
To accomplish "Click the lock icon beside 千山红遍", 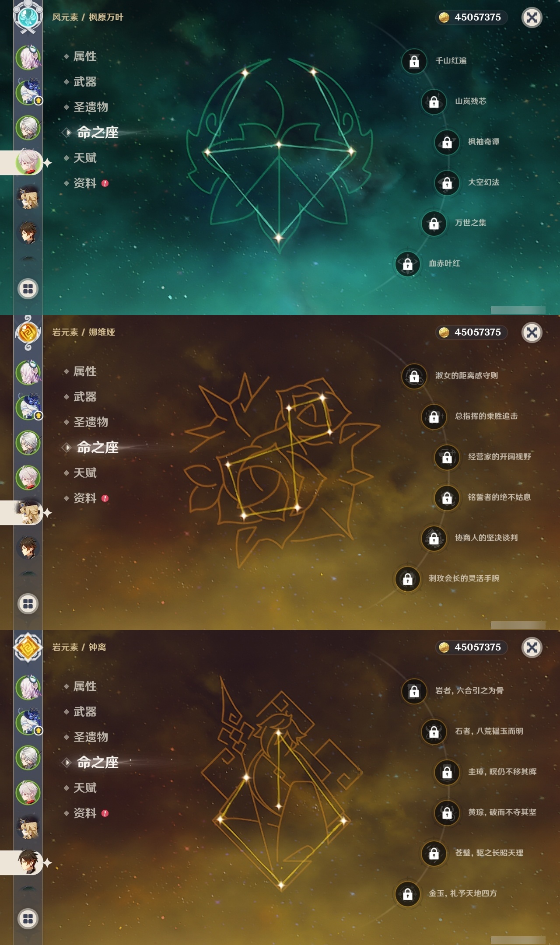I will tap(414, 61).
